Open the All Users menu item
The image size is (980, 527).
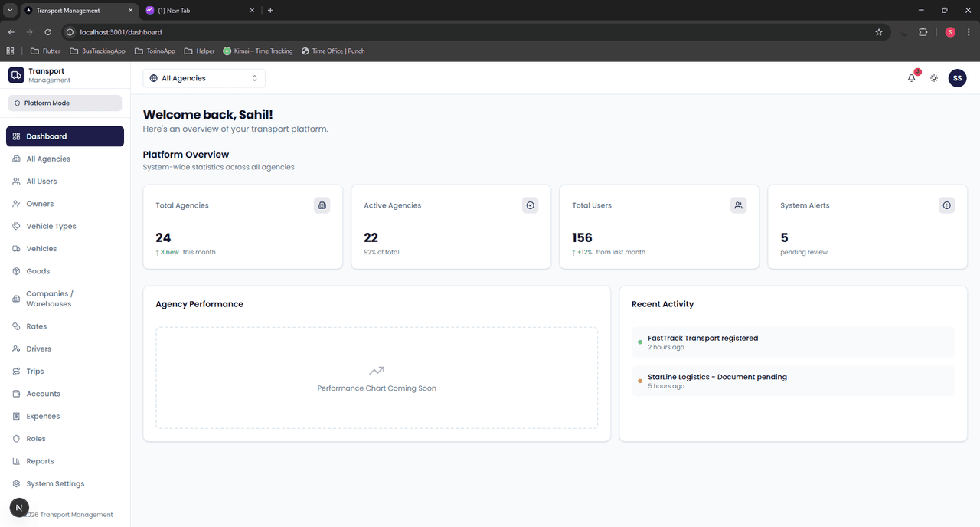pyautogui.click(x=65, y=182)
